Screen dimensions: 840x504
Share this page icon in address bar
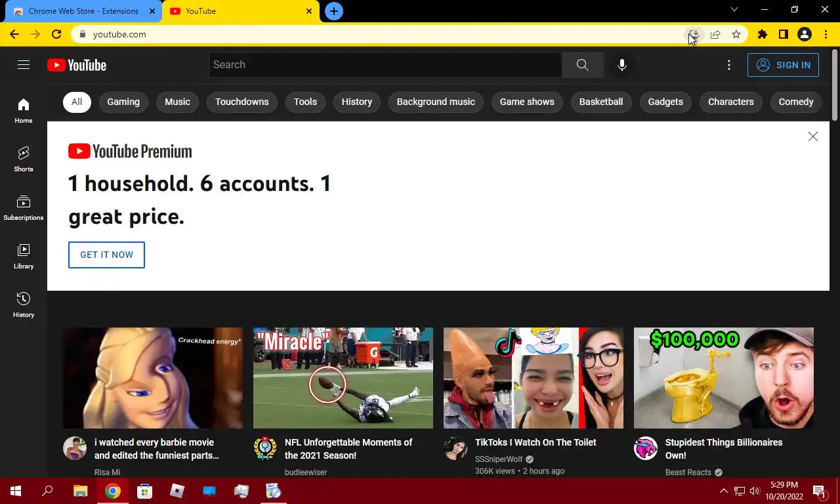point(715,34)
